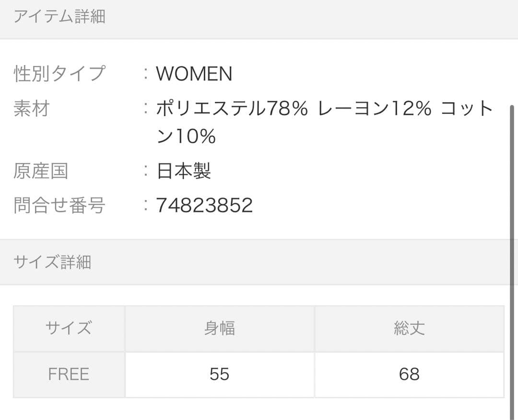Click the 10% text on second material line

tap(196, 137)
